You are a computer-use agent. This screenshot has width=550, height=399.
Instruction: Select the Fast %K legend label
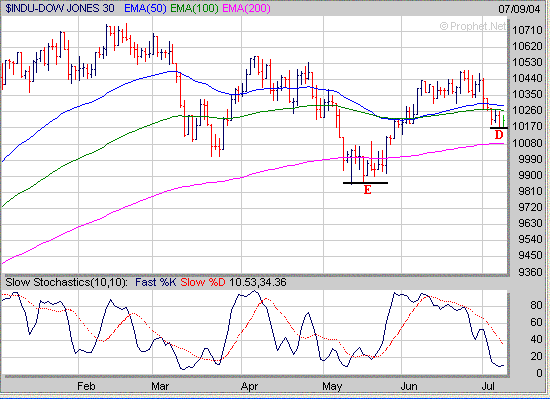(155, 282)
